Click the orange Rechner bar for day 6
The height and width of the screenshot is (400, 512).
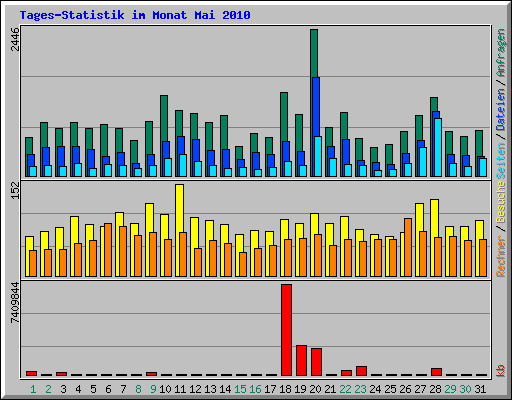(108, 250)
